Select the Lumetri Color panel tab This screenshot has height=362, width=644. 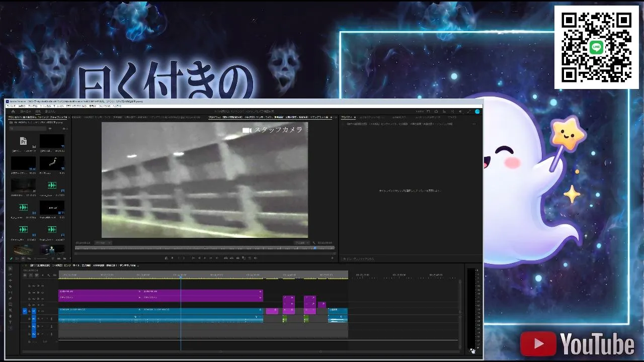point(398,117)
